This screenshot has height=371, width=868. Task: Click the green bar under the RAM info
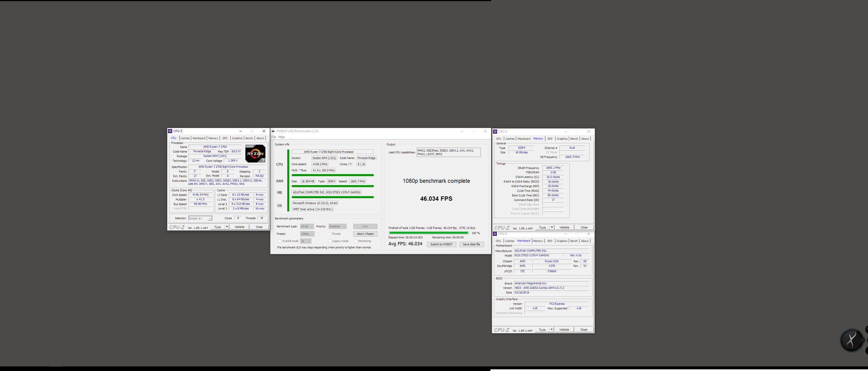pyautogui.click(x=333, y=186)
